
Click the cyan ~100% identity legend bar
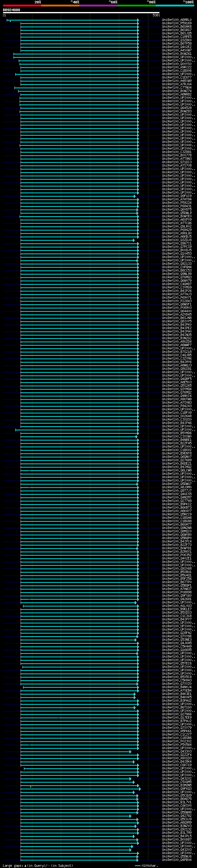click(175, 6)
